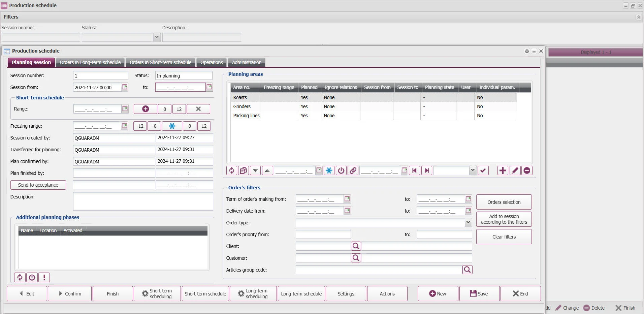Select the Packing lines row

(374, 116)
